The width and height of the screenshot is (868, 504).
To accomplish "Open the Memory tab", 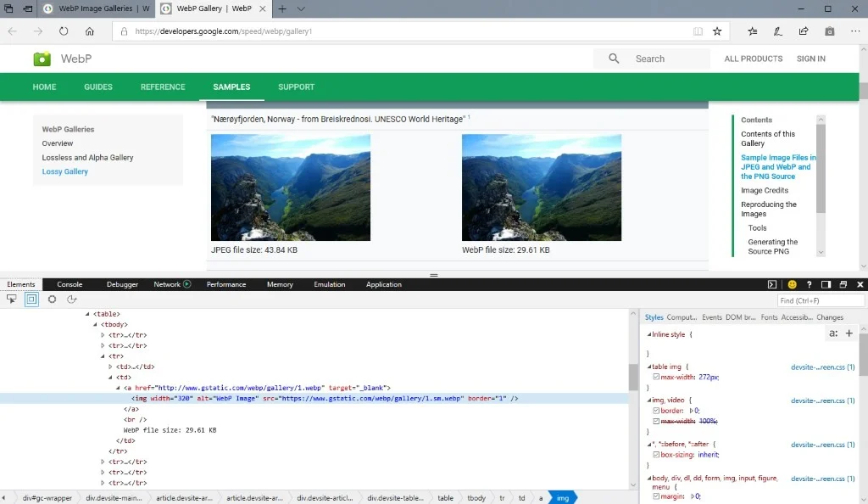I will [x=280, y=284].
